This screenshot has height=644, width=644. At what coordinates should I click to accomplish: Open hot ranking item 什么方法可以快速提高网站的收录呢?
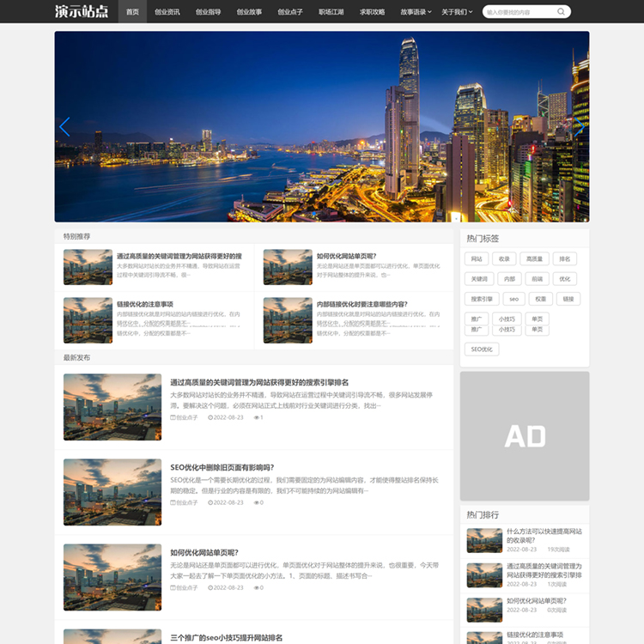pyautogui.click(x=544, y=536)
